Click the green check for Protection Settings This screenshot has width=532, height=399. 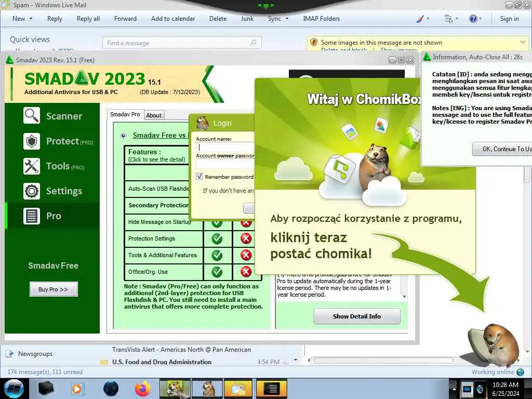(x=217, y=238)
